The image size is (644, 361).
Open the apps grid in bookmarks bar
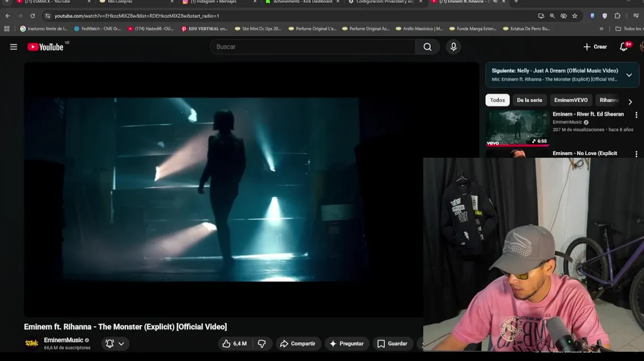7,29
